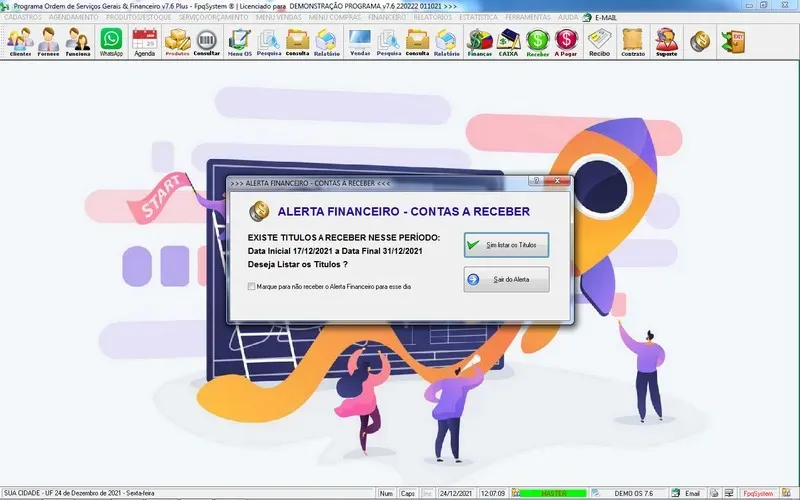Open the Finanças toolbar icon
The image size is (800, 500).
point(479,41)
